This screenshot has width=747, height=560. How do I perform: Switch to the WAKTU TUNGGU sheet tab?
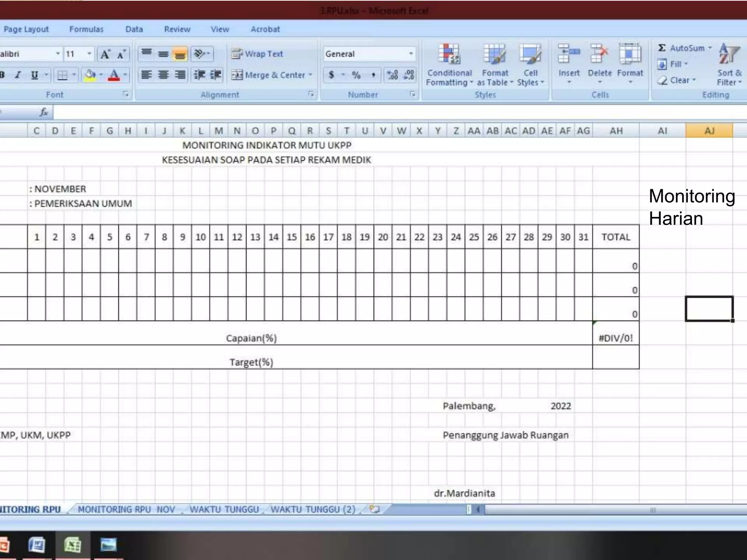pyautogui.click(x=224, y=509)
